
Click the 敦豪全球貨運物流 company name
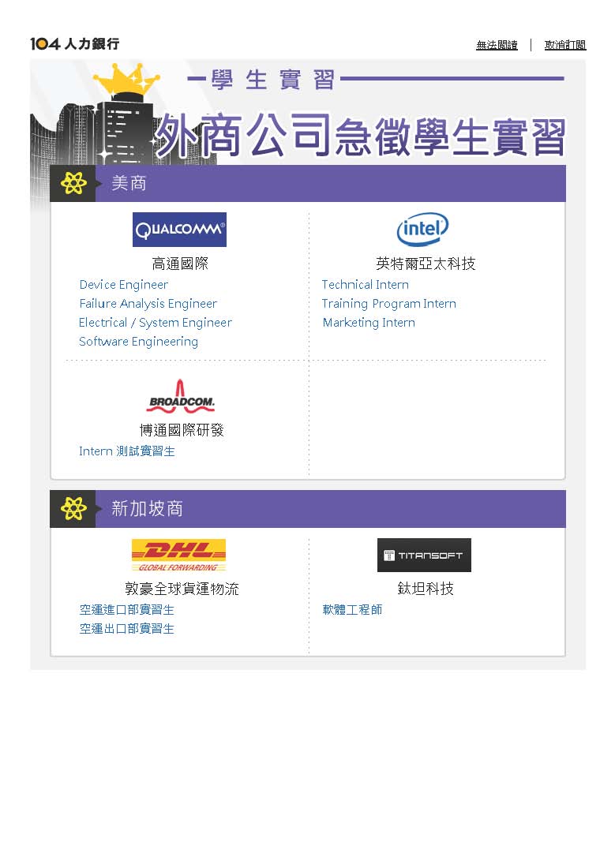tap(182, 589)
